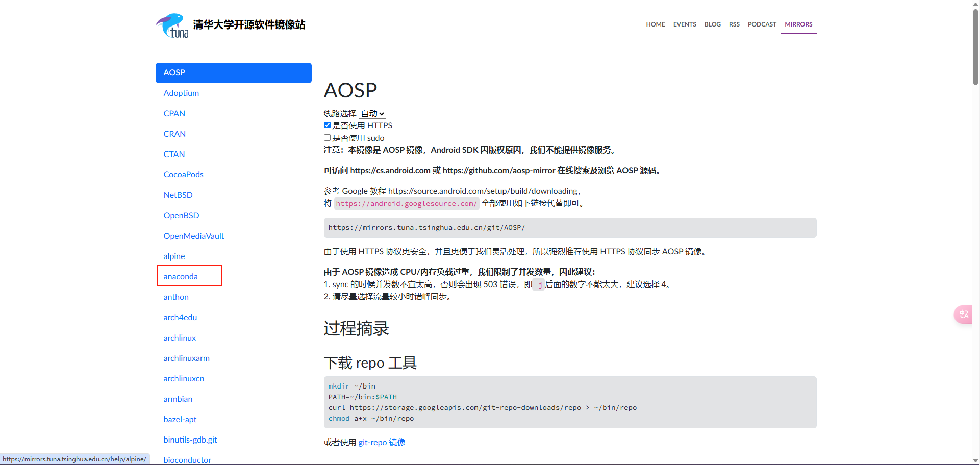The height and width of the screenshot is (465, 980).
Task: Open the 线路选择 dropdown
Action: tap(372, 113)
